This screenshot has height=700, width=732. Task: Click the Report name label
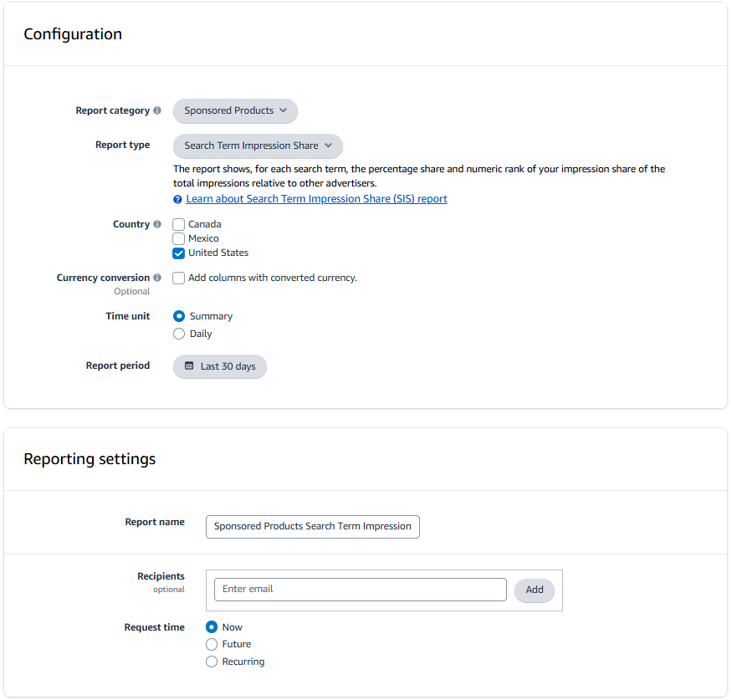click(x=155, y=522)
